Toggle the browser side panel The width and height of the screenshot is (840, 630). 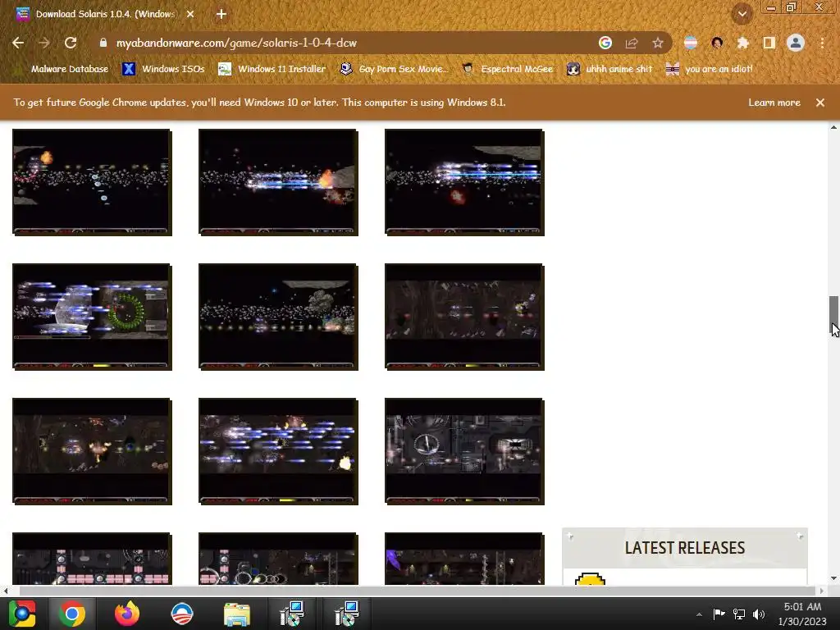769,43
